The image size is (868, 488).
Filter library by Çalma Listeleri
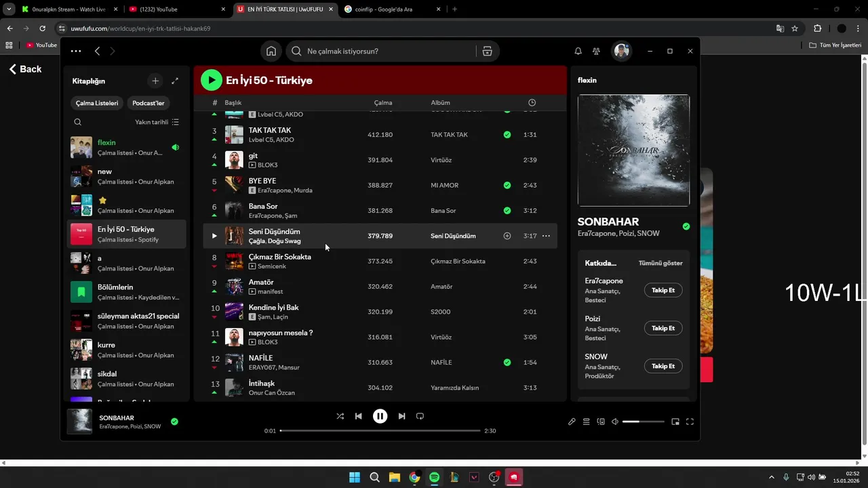[x=97, y=103]
